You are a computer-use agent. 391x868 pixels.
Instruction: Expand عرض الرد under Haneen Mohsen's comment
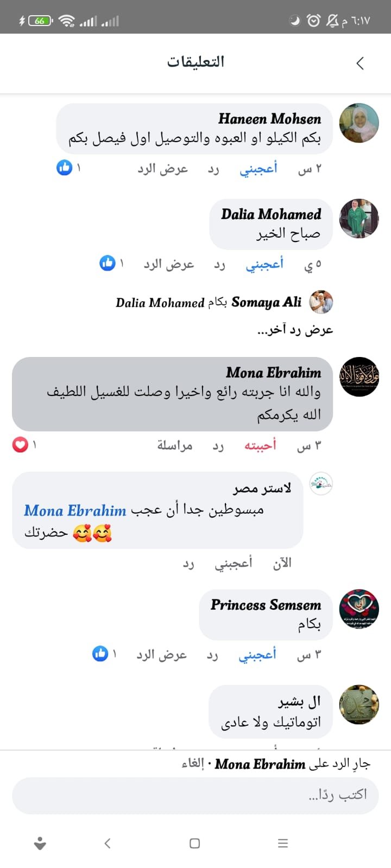click(x=162, y=169)
